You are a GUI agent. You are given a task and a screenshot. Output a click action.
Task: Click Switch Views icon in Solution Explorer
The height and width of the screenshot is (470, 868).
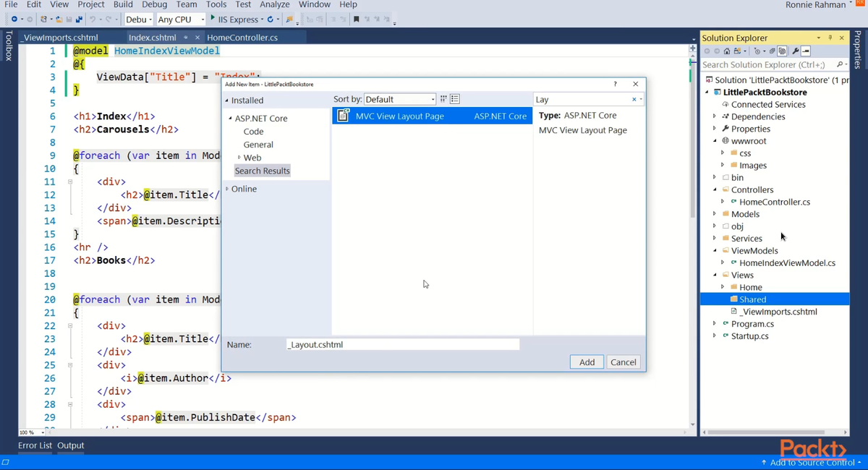[x=737, y=51]
